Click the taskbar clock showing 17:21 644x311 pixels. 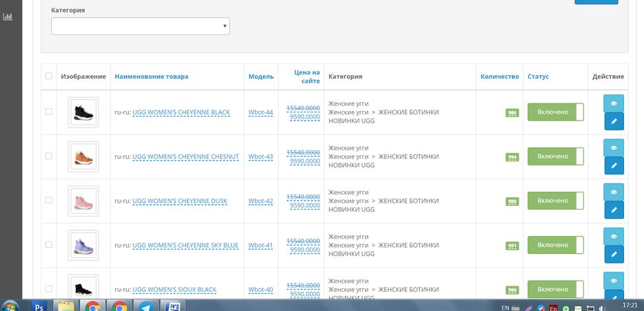[x=630, y=305]
